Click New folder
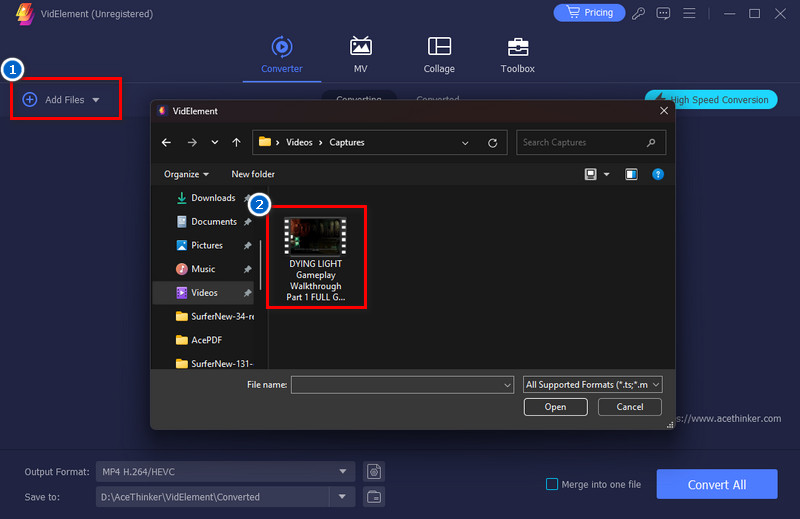Screen dimensions: 800x519 click(x=253, y=174)
